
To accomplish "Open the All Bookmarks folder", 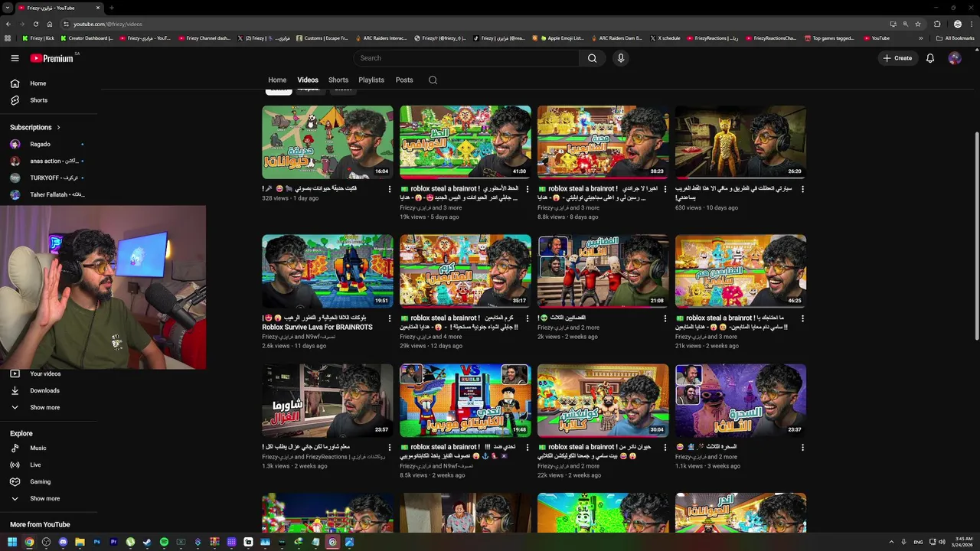I will (x=955, y=37).
